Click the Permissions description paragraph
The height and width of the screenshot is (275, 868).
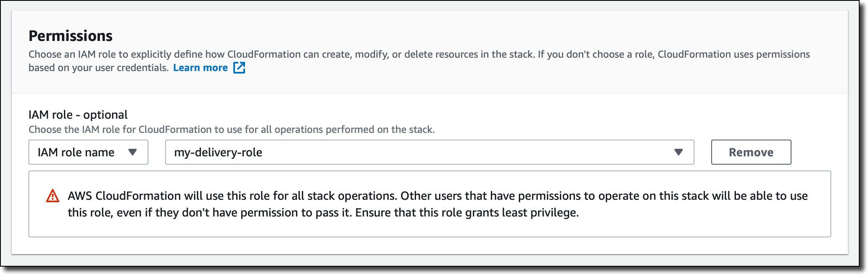tap(419, 54)
